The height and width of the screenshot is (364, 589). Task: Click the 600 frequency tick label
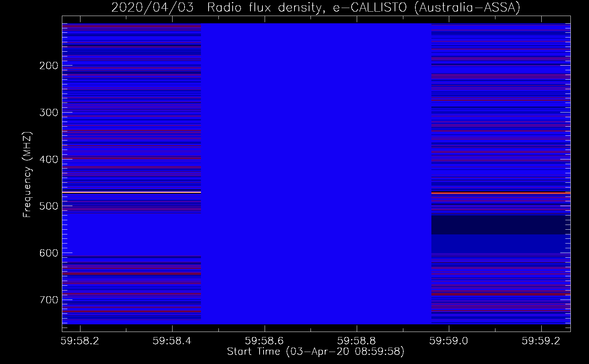tap(49, 253)
